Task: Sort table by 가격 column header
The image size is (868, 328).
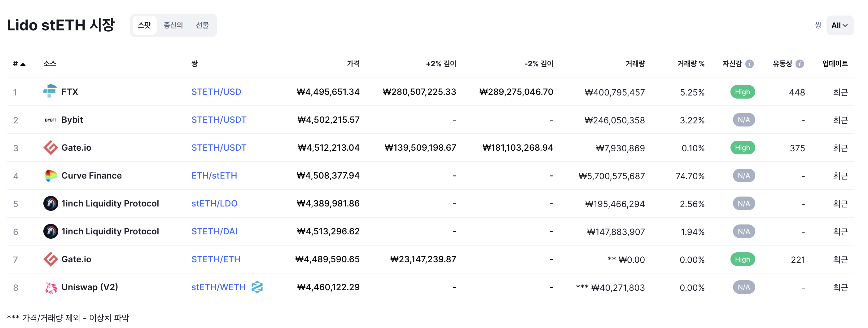Action: (353, 63)
